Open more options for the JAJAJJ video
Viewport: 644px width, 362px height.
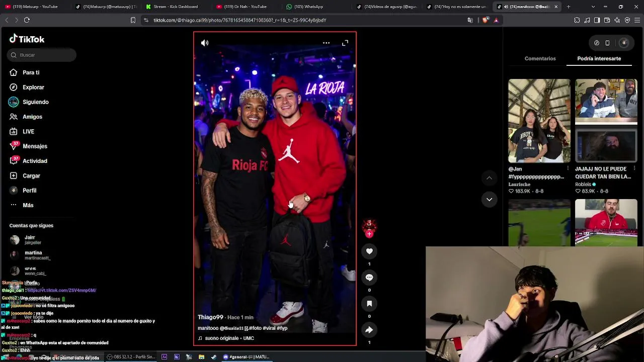634,168
